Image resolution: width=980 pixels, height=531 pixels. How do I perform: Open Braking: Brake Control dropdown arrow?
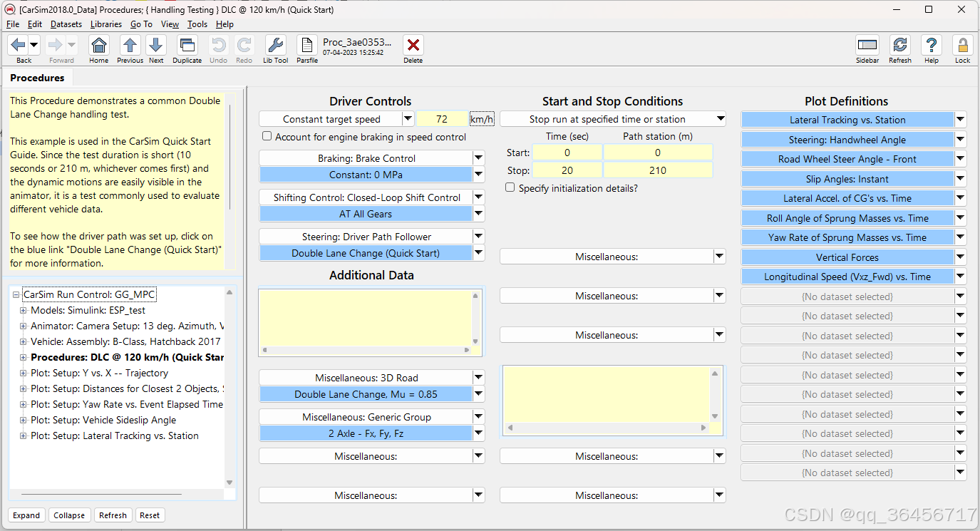tap(478, 158)
